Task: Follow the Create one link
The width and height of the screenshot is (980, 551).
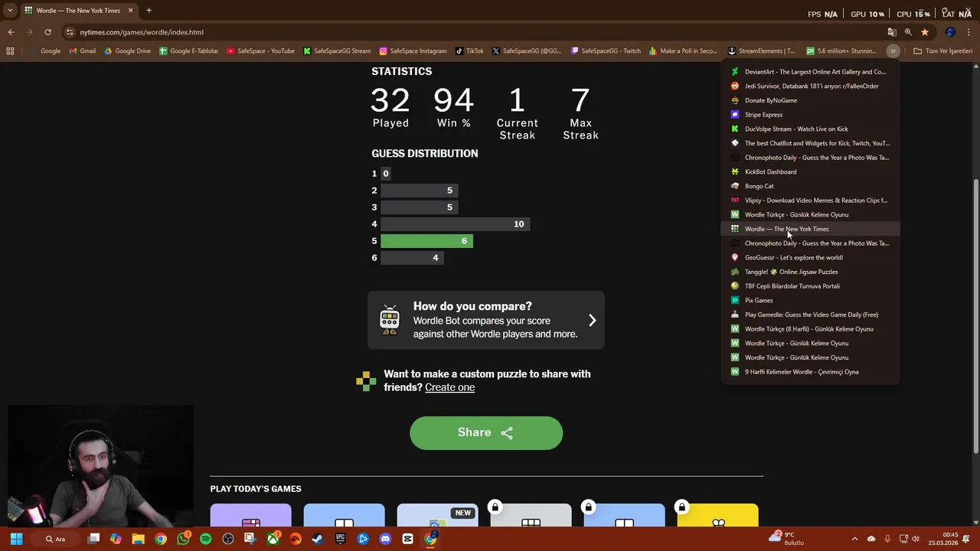Action: pyautogui.click(x=449, y=387)
